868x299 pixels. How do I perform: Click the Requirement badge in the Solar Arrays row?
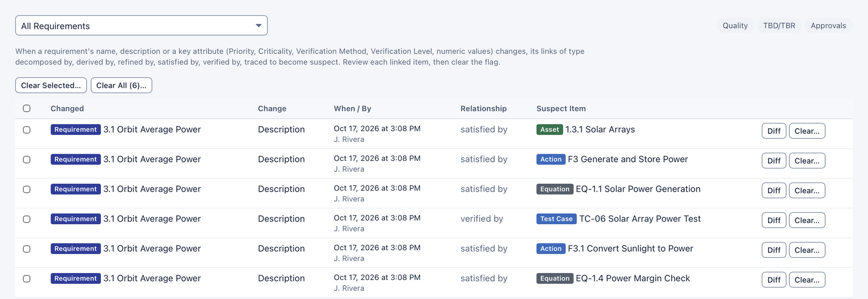75,129
